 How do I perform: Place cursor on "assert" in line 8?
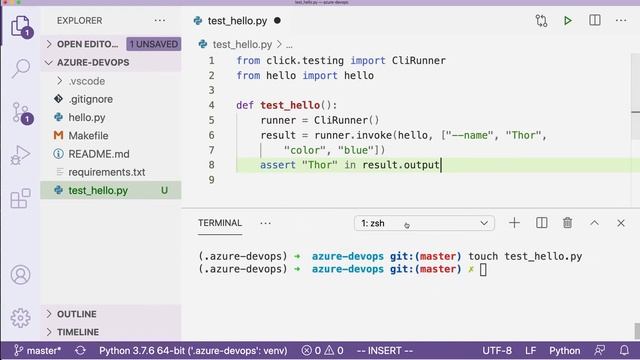[278, 165]
